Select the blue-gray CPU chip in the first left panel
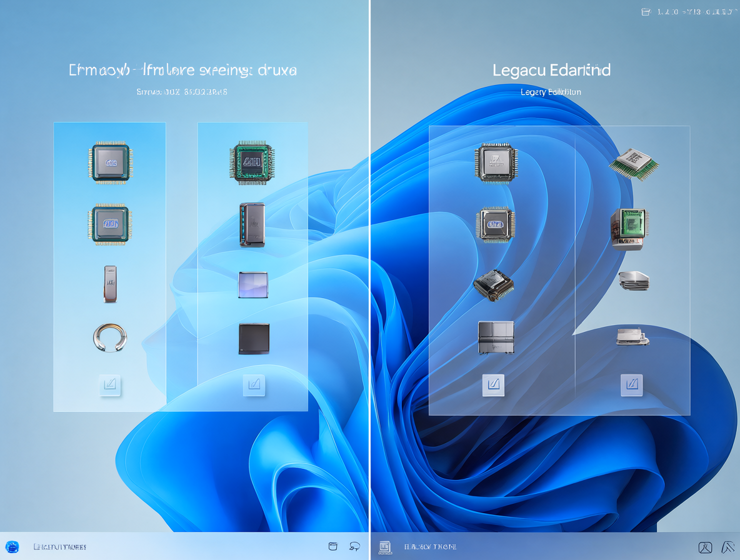 coord(111,162)
